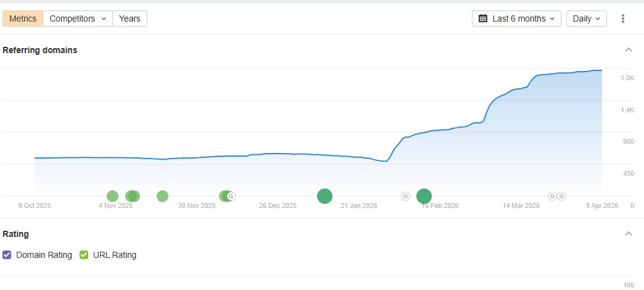Click the second G marker before 9 Apr 2026
The height and width of the screenshot is (290, 644).
[x=561, y=196]
